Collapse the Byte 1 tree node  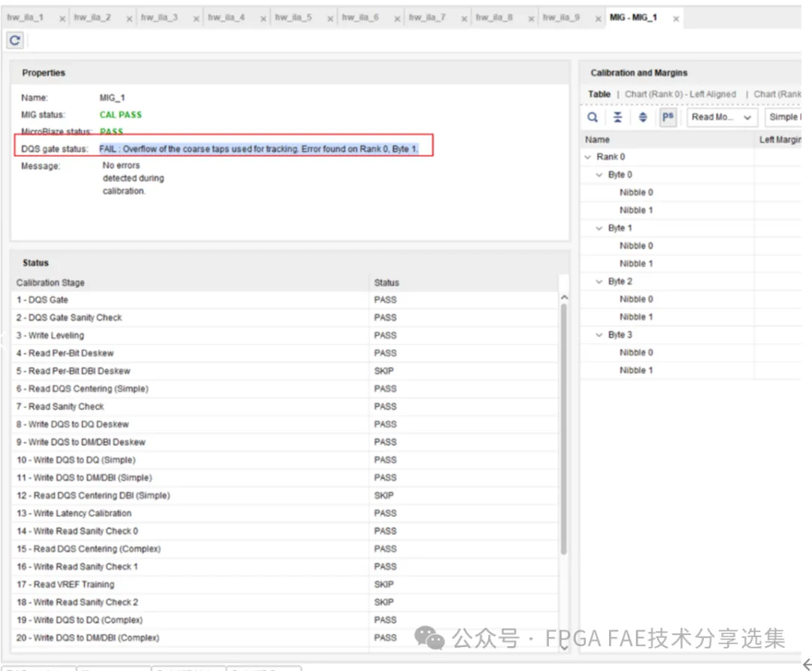pyautogui.click(x=598, y=228)
